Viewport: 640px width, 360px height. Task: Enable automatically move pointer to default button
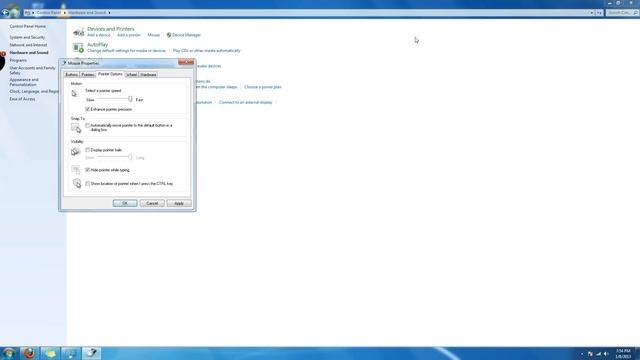87,125
